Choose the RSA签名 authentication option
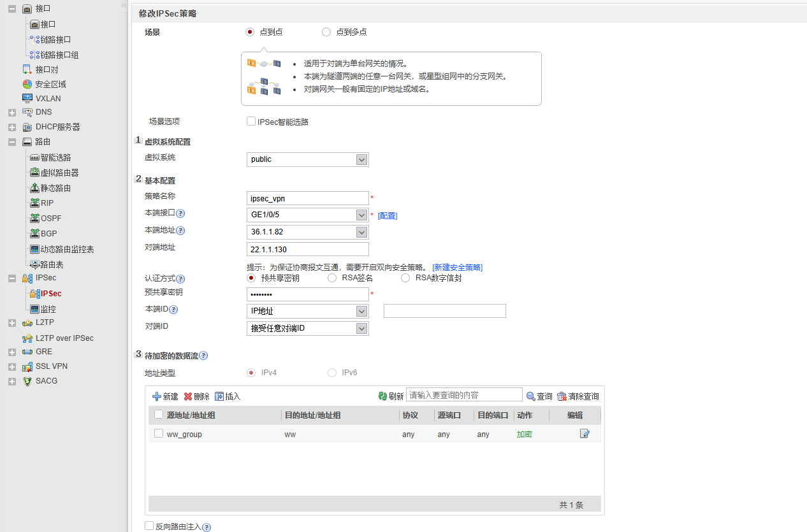Image resolution: width=807 pixels, height=532 pixels. [332, 278]
